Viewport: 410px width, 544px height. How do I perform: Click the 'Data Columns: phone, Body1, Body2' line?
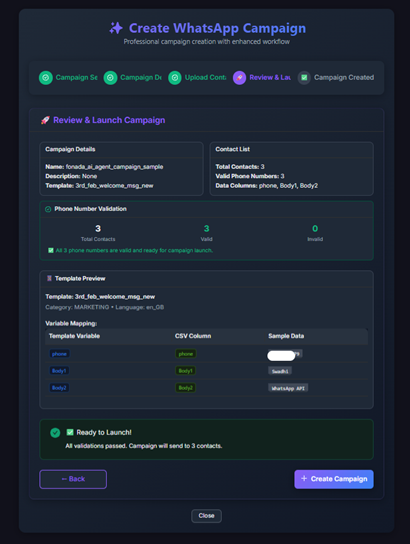click(266, 186)
